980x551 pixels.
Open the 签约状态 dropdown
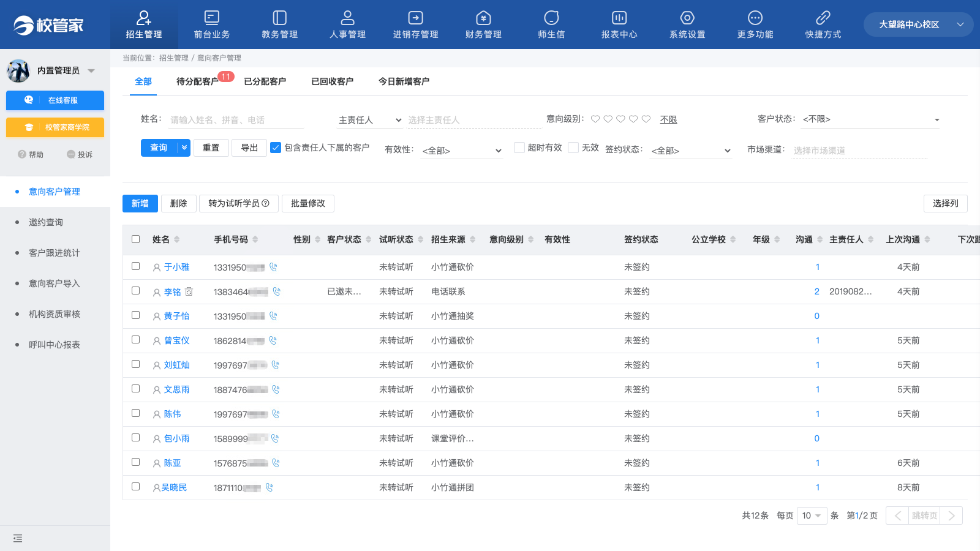(x=691, y=151)
